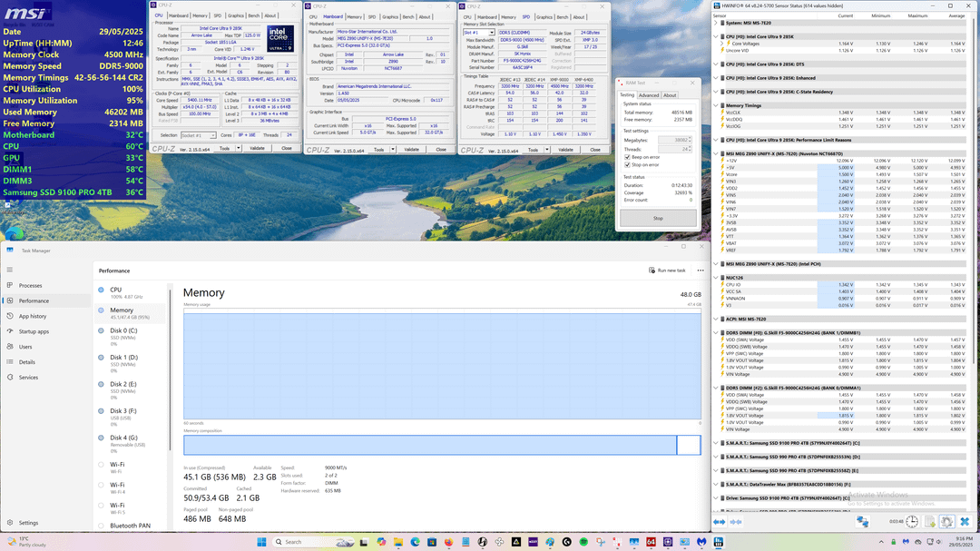Open Slot #1 dropdown in CPU-Z SPD
980x551 pixels.
coord(479,33)
